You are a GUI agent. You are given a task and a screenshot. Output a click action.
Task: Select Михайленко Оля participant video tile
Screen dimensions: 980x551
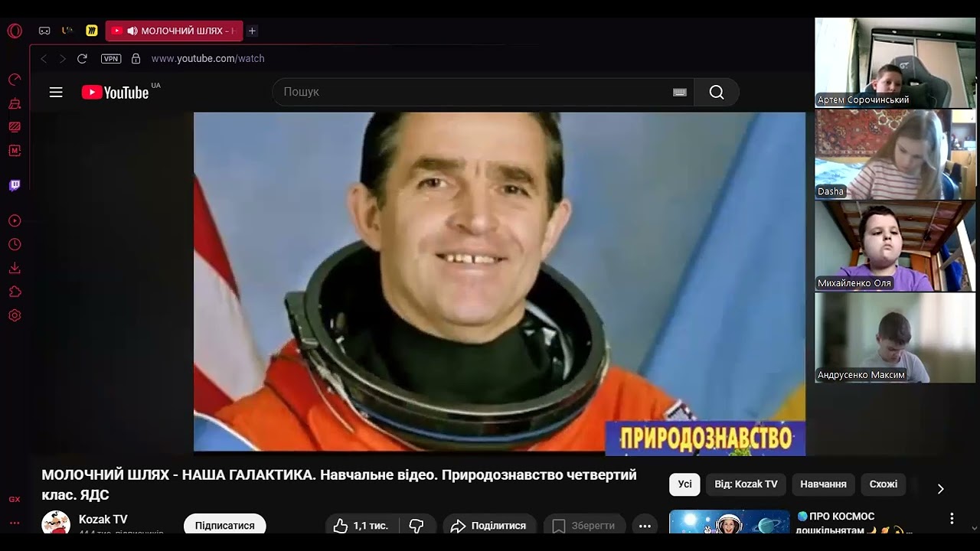click(895, 246)
